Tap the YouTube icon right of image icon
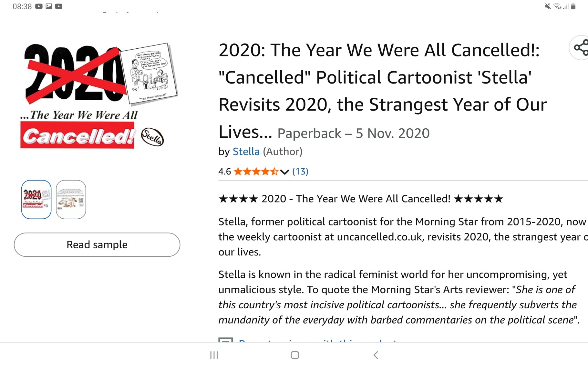This screenshot has height=367, width=588. 58,6
